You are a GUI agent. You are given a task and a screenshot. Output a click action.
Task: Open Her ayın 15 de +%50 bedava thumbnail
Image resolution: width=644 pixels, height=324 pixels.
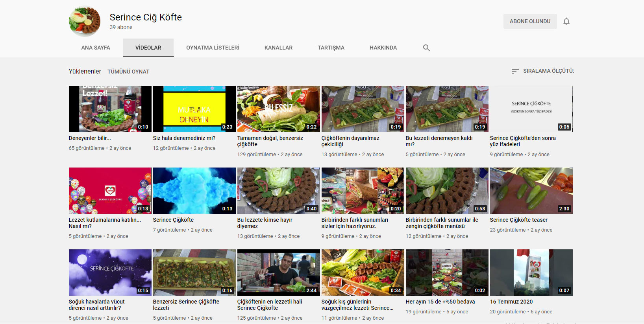(447, 272)
